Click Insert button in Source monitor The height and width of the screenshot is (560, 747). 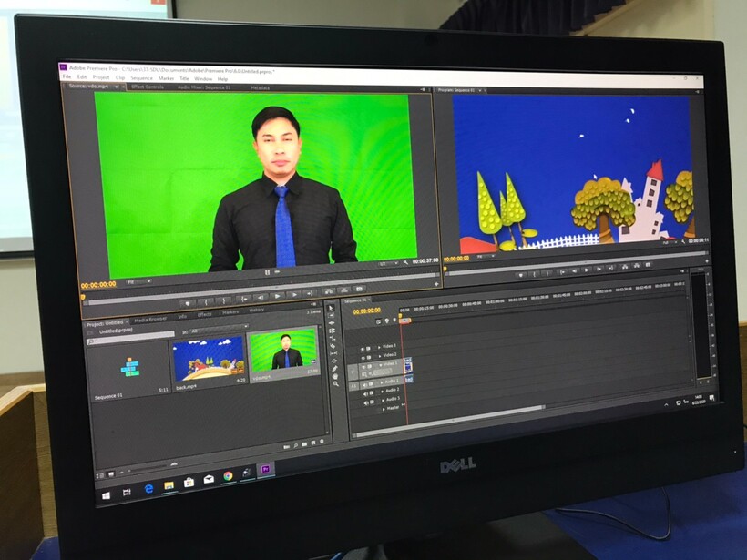click(x=329, y=291)
